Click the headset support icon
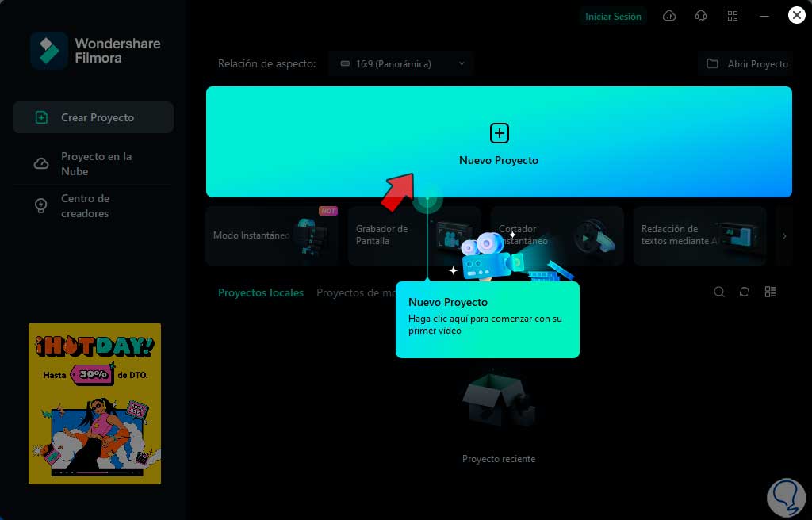Screen dimensions: 812x520 (x=701, y=16)
